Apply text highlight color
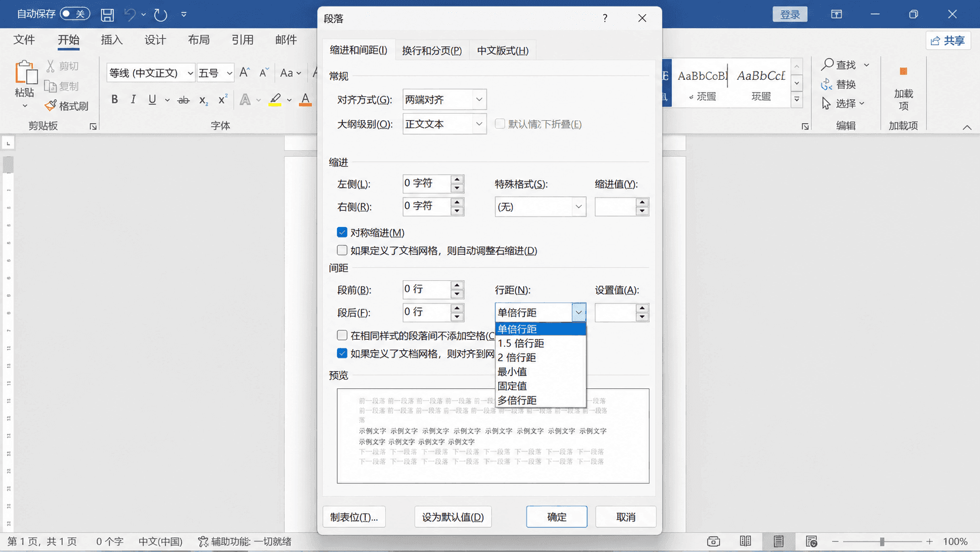The height and width of the screenshot is (552, 980). [x=274, y=100]
